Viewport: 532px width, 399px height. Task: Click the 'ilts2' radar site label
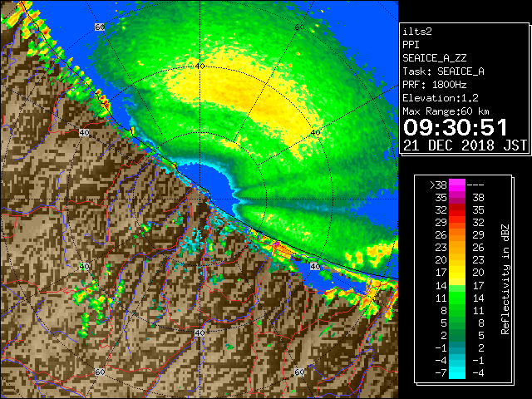click(x=417, y=32)
